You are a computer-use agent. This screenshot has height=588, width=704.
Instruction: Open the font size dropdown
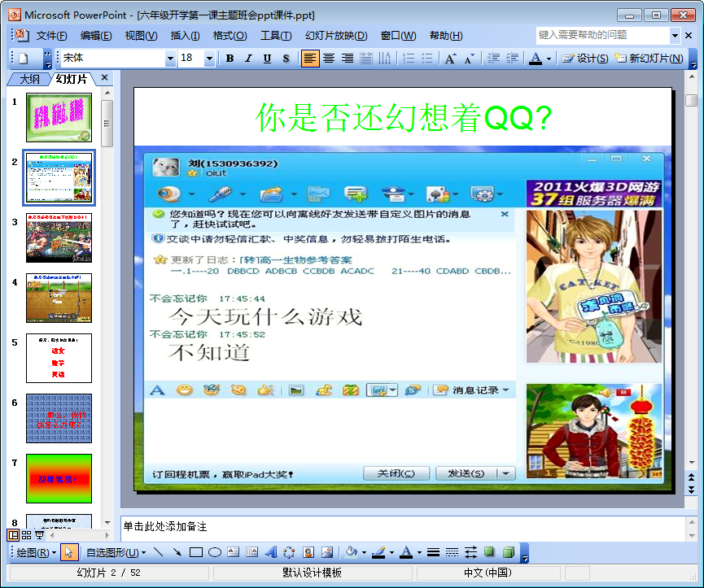point(209,59)
